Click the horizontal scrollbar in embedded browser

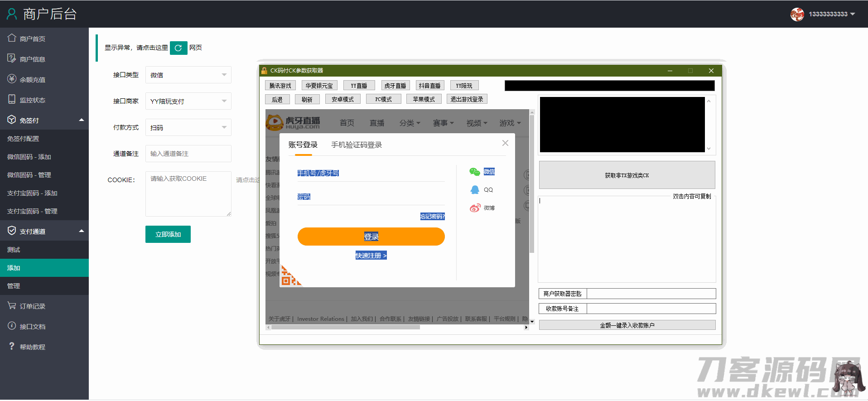click(345, 327)
